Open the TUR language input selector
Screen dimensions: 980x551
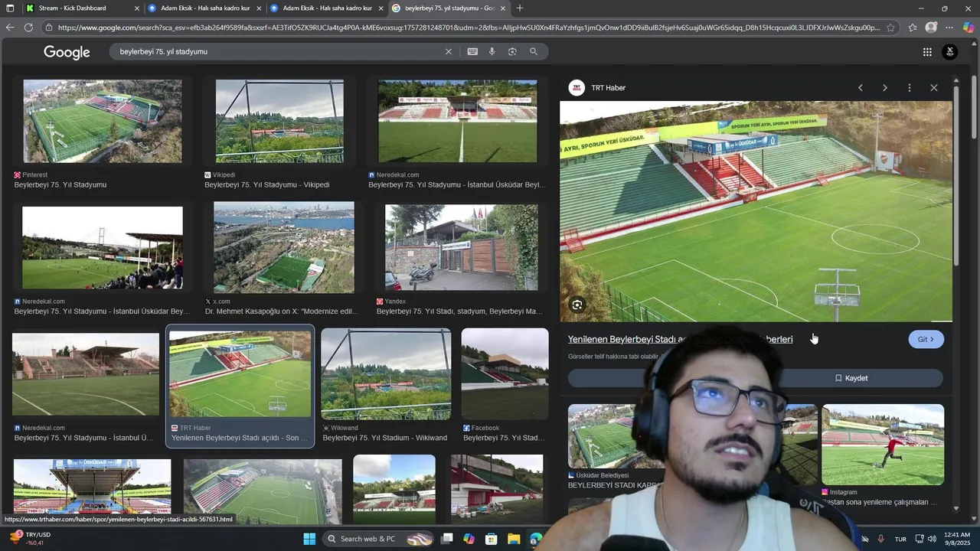coord(900,539)
